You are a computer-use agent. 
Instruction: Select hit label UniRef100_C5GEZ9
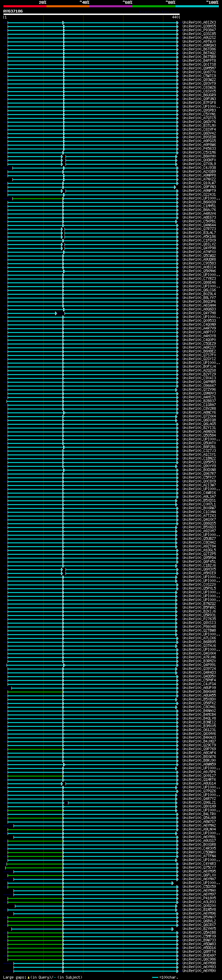tap(199, 343)
